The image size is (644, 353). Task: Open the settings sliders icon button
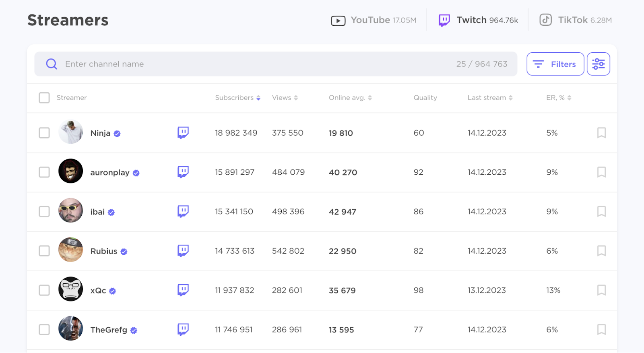tap(598, 64)
